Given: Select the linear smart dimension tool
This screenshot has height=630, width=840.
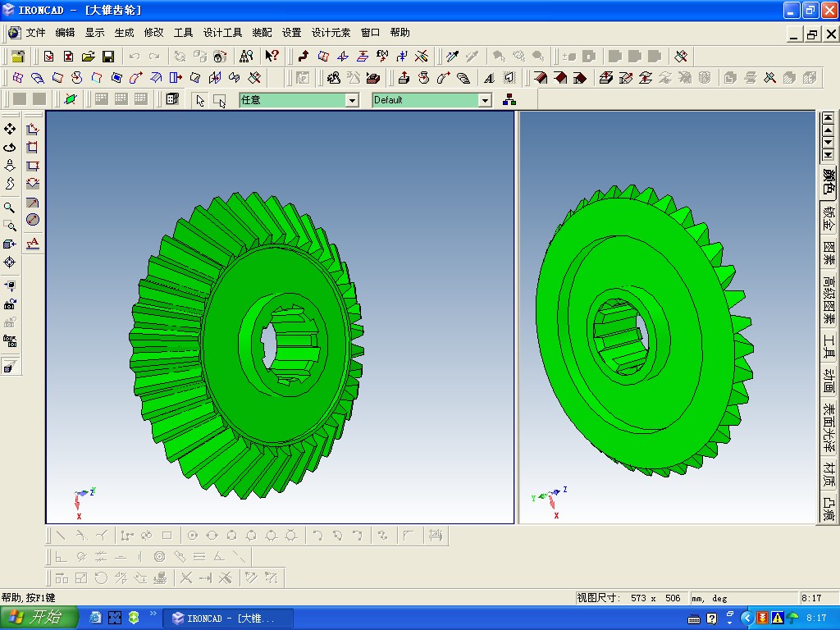Looking at the screenshot, I should click(x=33, y=129).
